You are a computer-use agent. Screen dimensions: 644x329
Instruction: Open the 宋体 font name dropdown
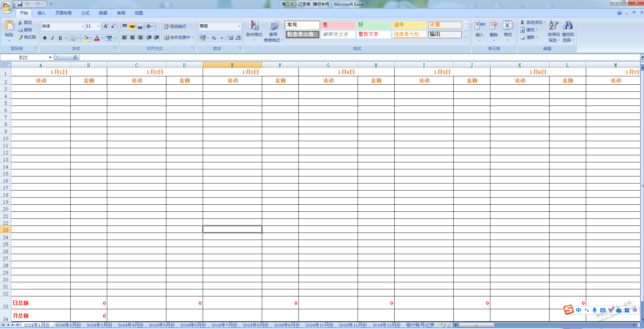pos(82,26)
